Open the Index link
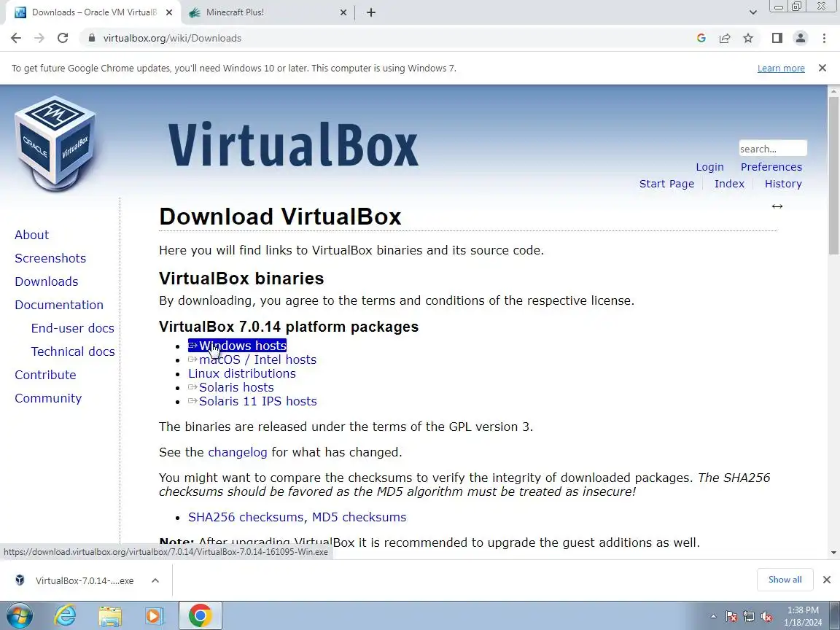This screenshot has height=630, width=840. pos(729,184)
